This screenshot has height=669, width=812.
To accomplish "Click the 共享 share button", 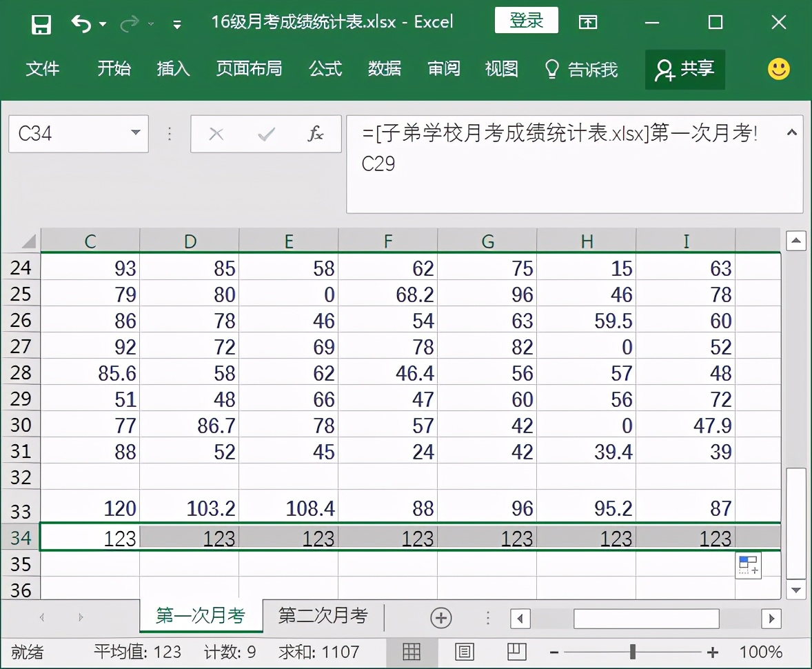I will (684, 69).
